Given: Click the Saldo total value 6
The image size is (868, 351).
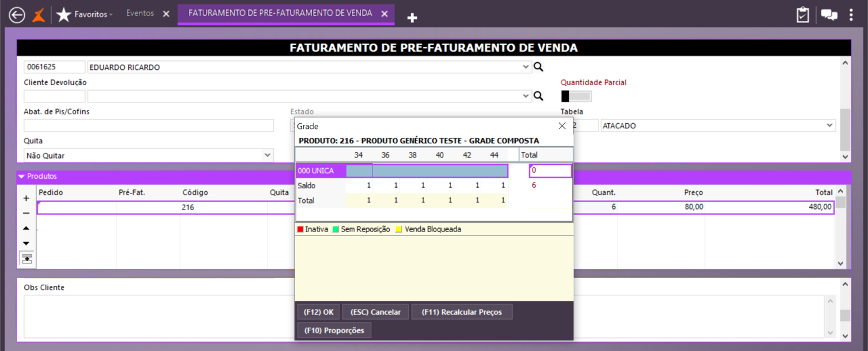Looking at the screenshot, I should pos(534,185).
